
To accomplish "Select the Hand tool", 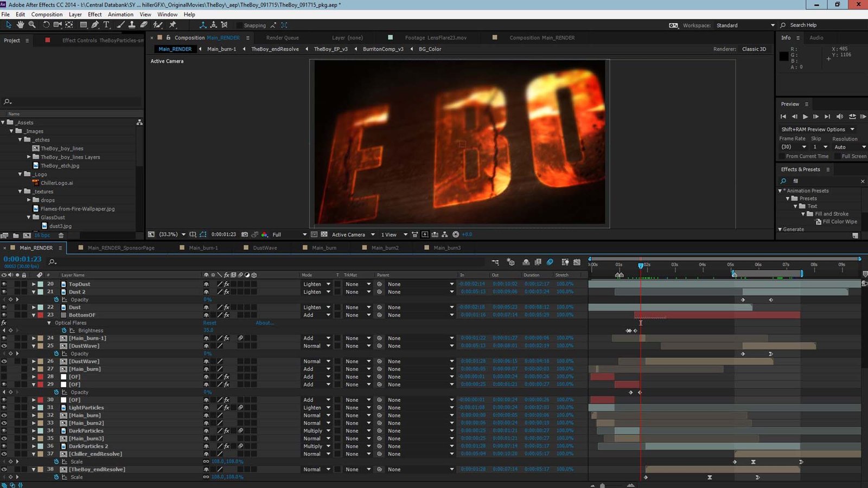I will click(21, 25).
